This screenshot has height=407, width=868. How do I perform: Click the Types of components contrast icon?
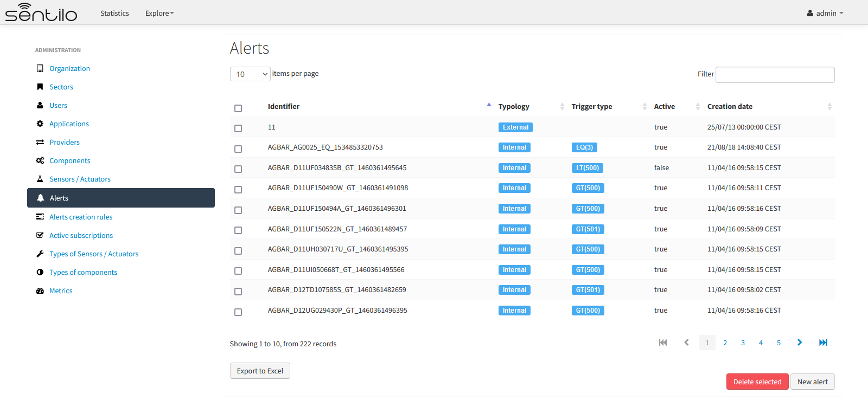pyautogui.click(x=40, y=272)
